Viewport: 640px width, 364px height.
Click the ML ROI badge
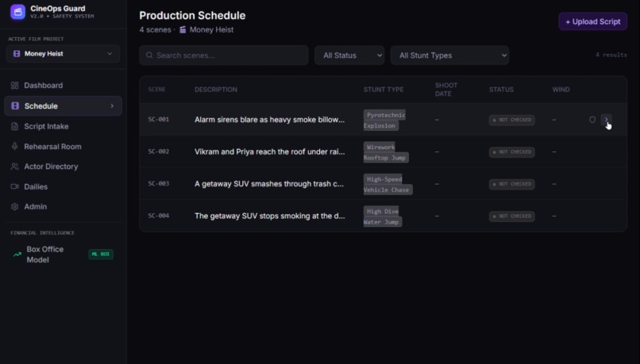[x=101, y=254]
